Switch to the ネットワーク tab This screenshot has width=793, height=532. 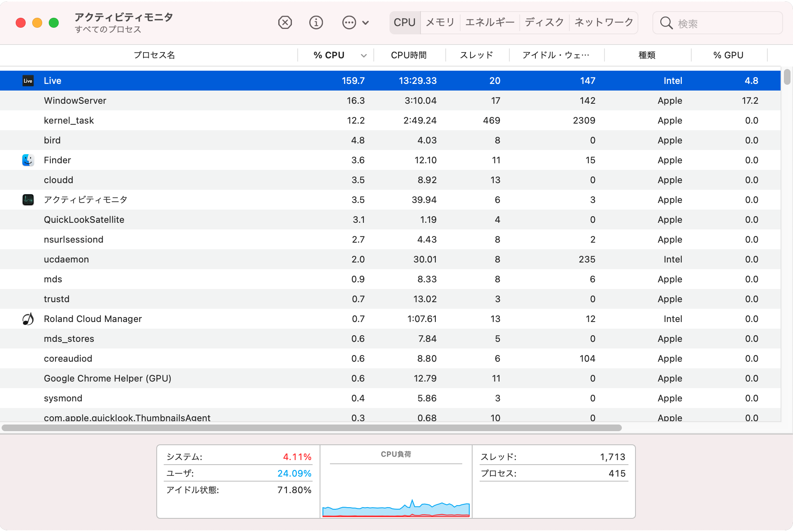(x=604, y=22)
